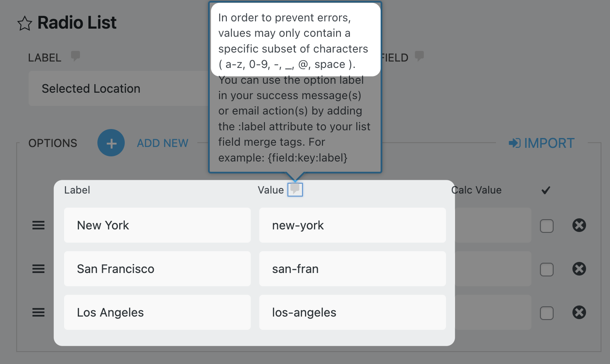Check the New York selected checkbox

coord(546,226)
